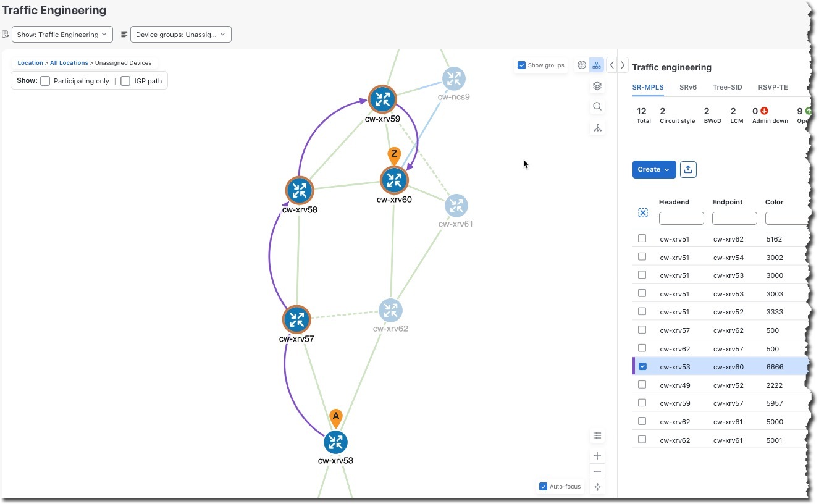The image size is (832, 504).
Task: Open the RSVP-TE tab
Action: pos(773,87)
